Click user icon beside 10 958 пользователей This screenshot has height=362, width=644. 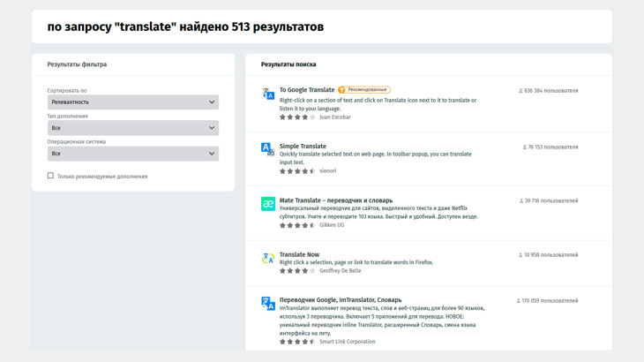(x=520, y=255)
